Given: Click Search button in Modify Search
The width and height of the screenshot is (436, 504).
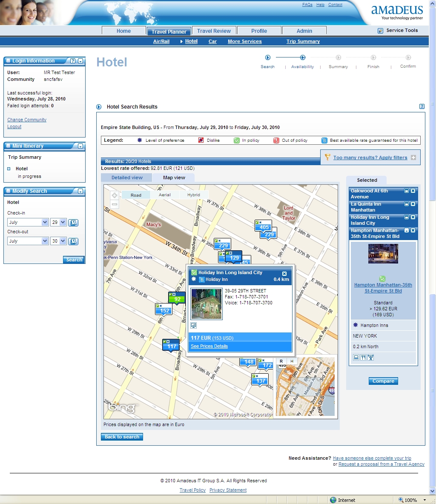Looking at the screenshot, I should coord(74,260).
